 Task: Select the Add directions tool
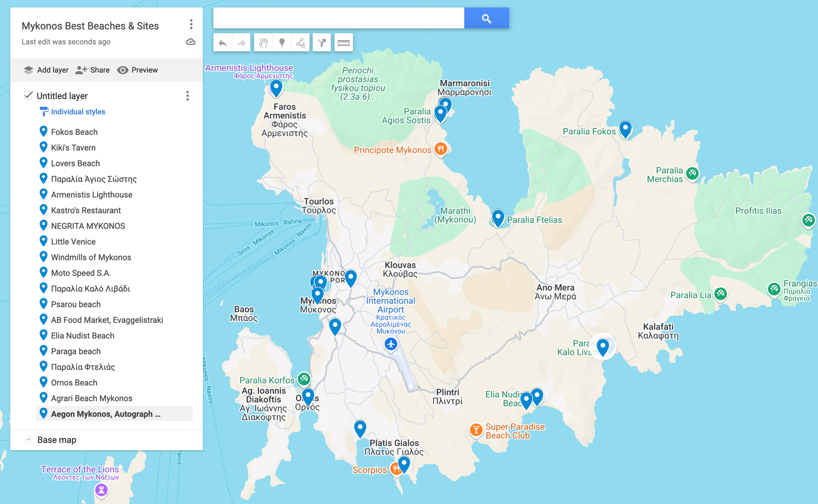(x=322, y=43)
